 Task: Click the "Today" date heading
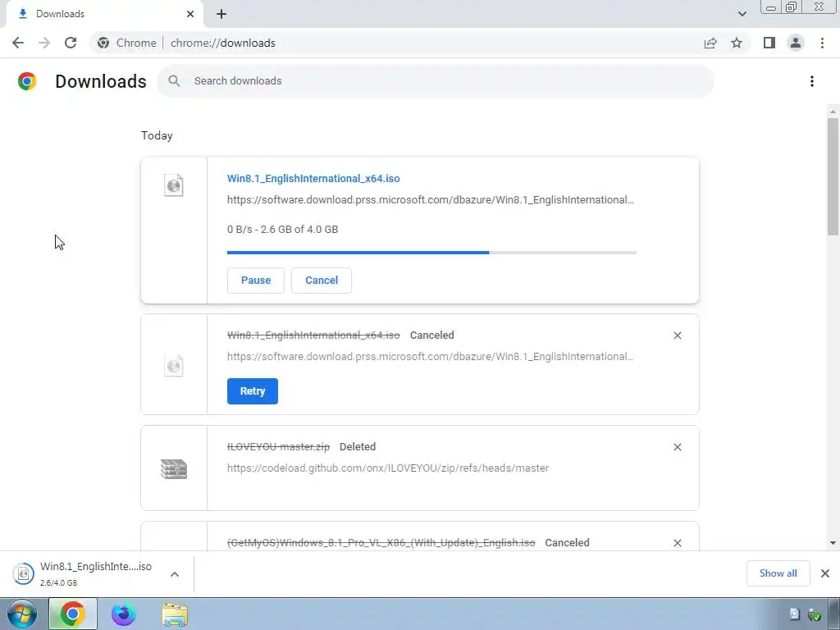tap(157, 135)
